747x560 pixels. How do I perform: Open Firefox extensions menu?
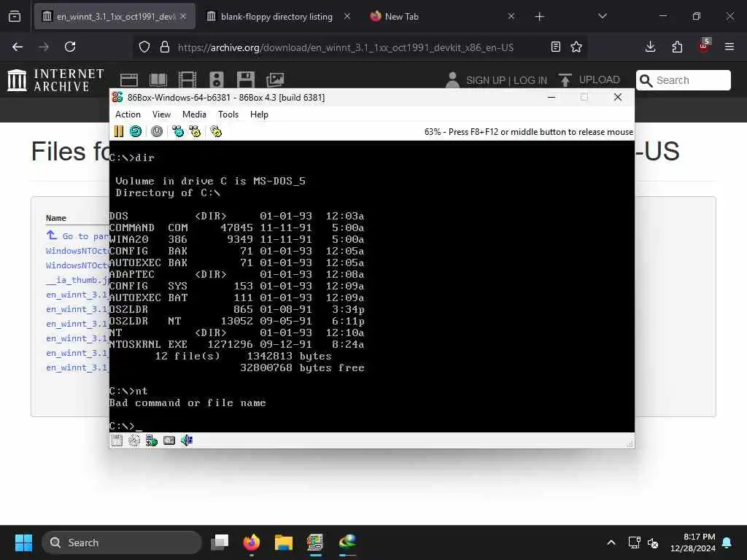click(677, 47)
